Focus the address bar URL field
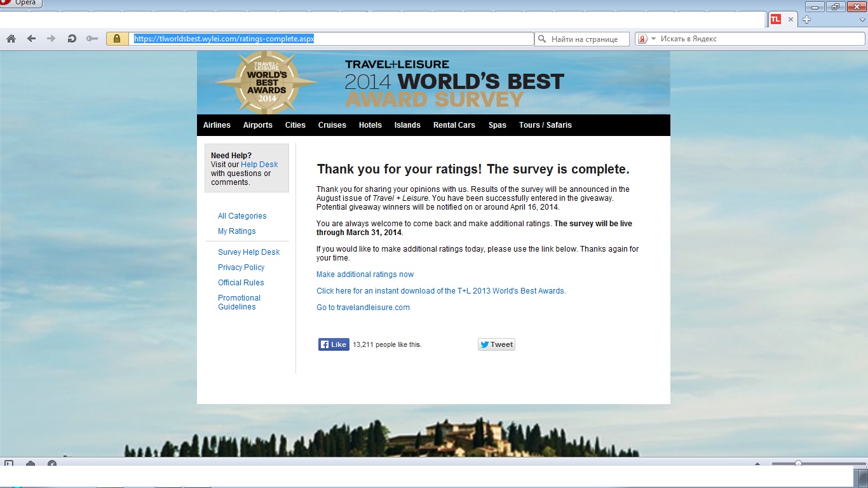 (332, 39)
